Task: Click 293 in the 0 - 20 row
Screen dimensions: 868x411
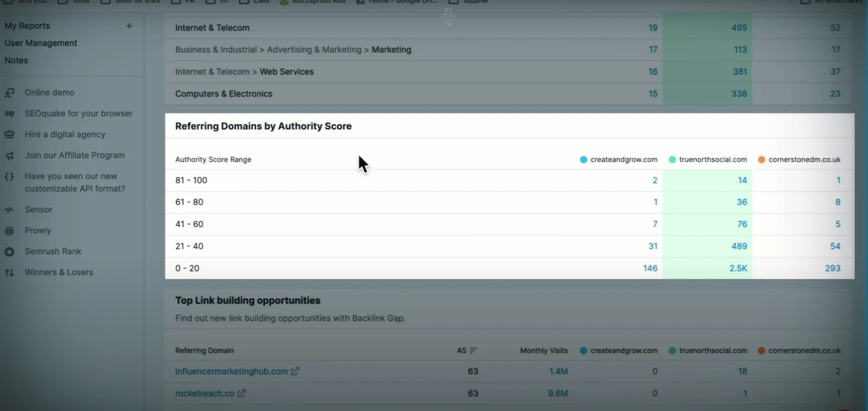Action: tap(832, 268)
